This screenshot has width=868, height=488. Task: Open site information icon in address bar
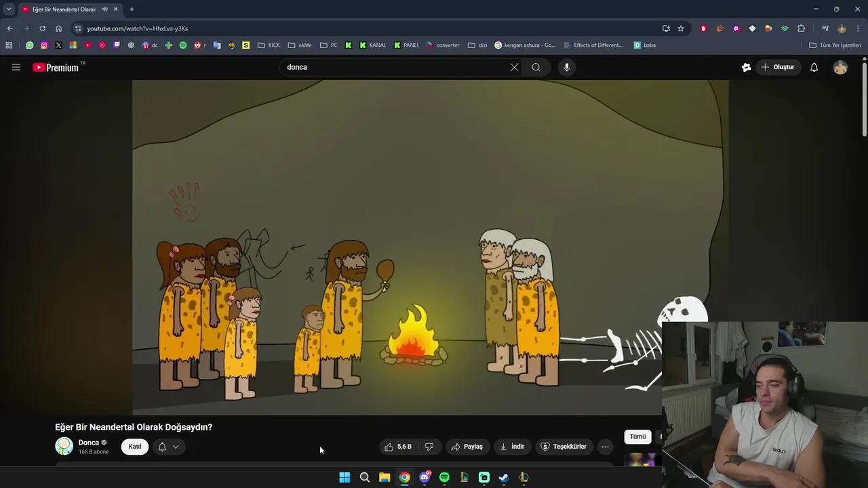click(78, 28)
